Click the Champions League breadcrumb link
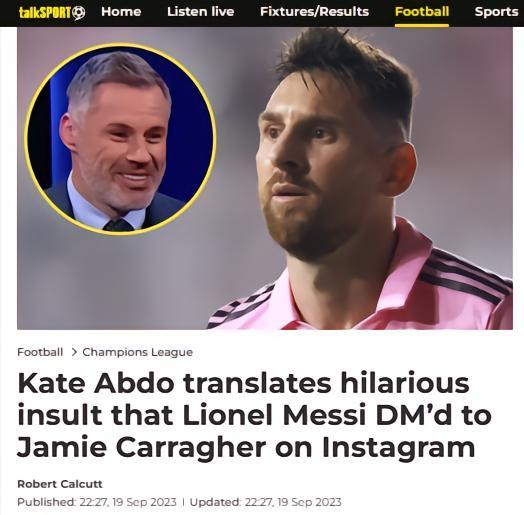 tap(138, 352)
